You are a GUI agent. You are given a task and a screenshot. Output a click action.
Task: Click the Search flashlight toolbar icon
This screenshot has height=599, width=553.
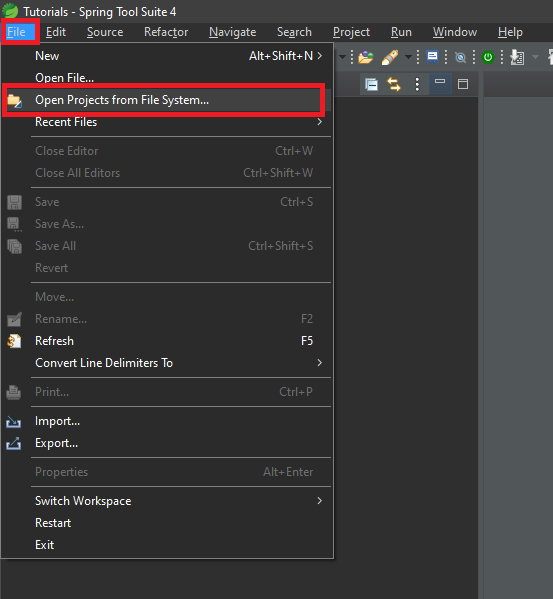[390, 57]
